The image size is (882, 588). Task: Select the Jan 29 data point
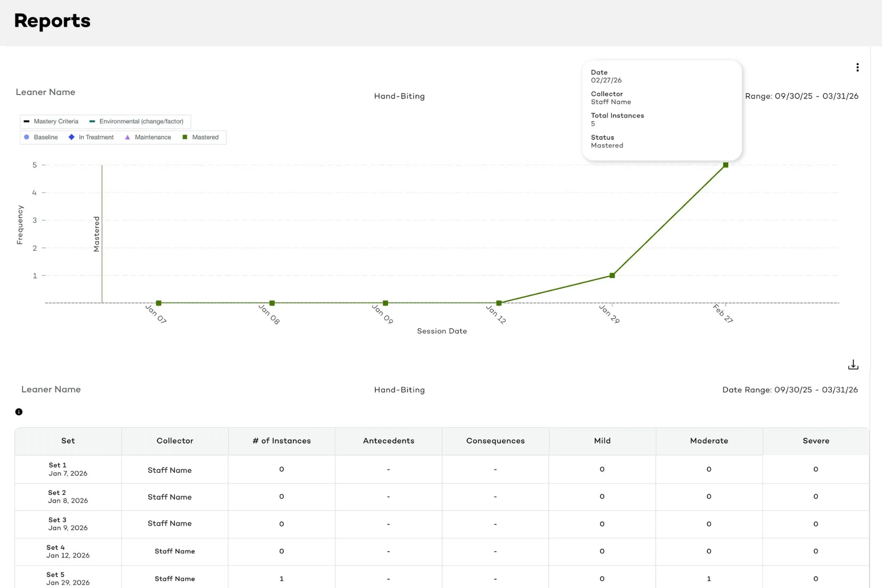612,275
